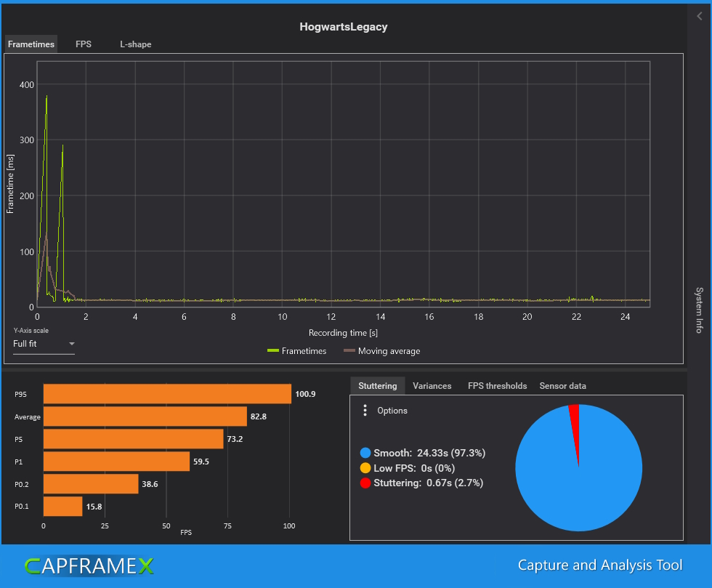Screen dimensions: 712x588
Task: Click the Capture and Analysis Tool text
Action: (x=600, y=565)
